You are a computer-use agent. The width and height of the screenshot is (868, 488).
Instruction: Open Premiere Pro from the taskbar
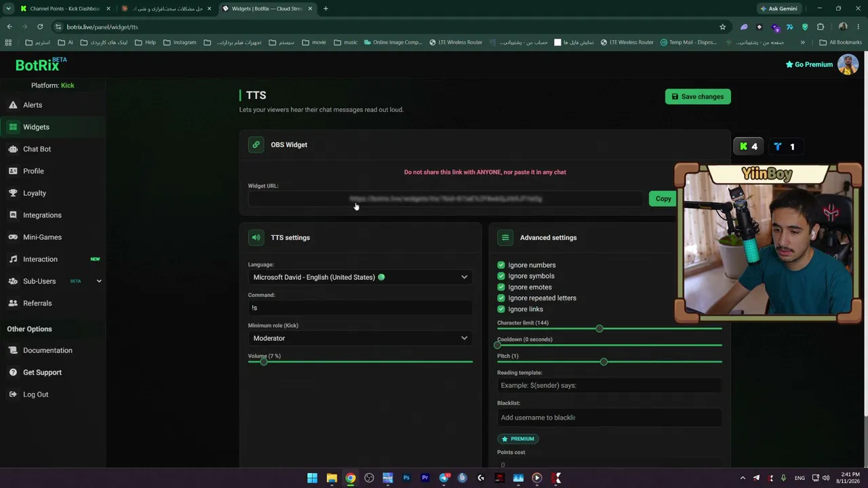tap(425, 478)
